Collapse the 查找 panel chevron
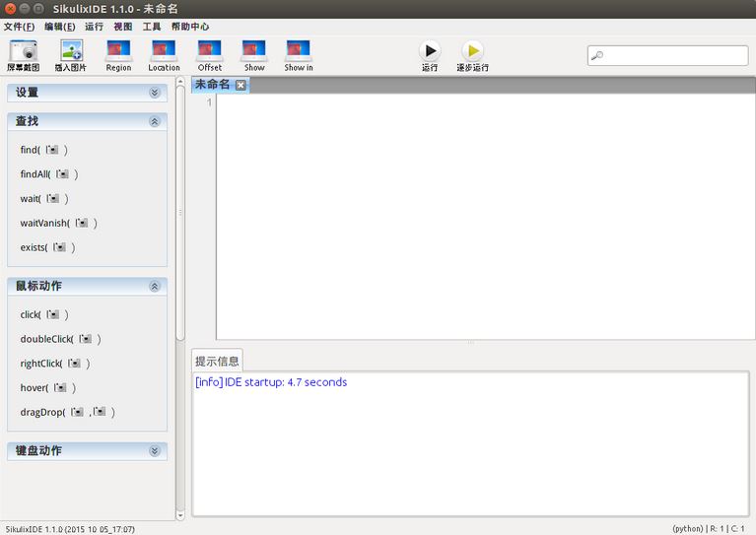Screen dimensions: 756x535 pyautogui.click(x=155, y=121)
